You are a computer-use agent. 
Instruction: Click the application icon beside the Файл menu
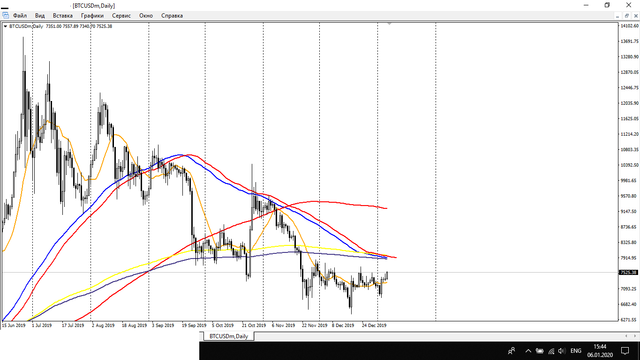click(5, 16)
